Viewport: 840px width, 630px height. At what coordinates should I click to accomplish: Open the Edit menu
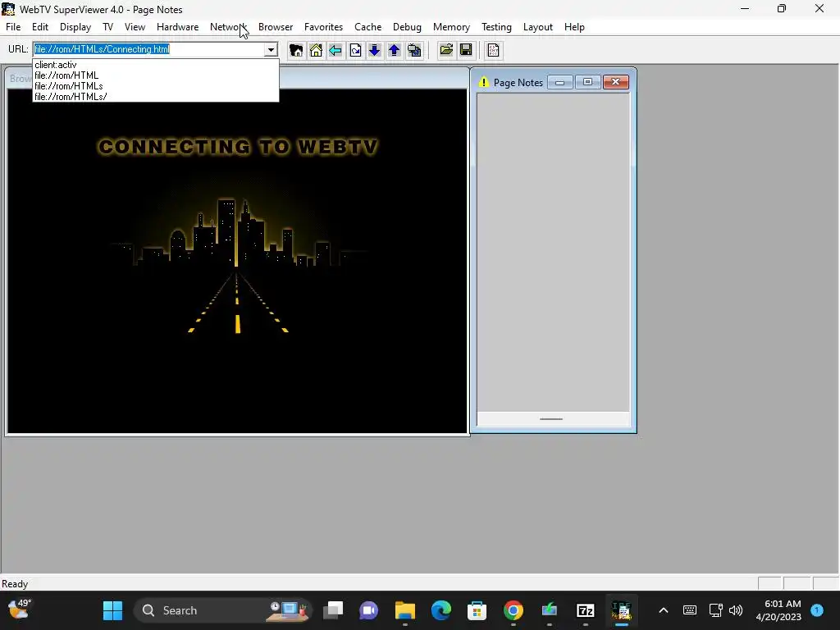40,27
